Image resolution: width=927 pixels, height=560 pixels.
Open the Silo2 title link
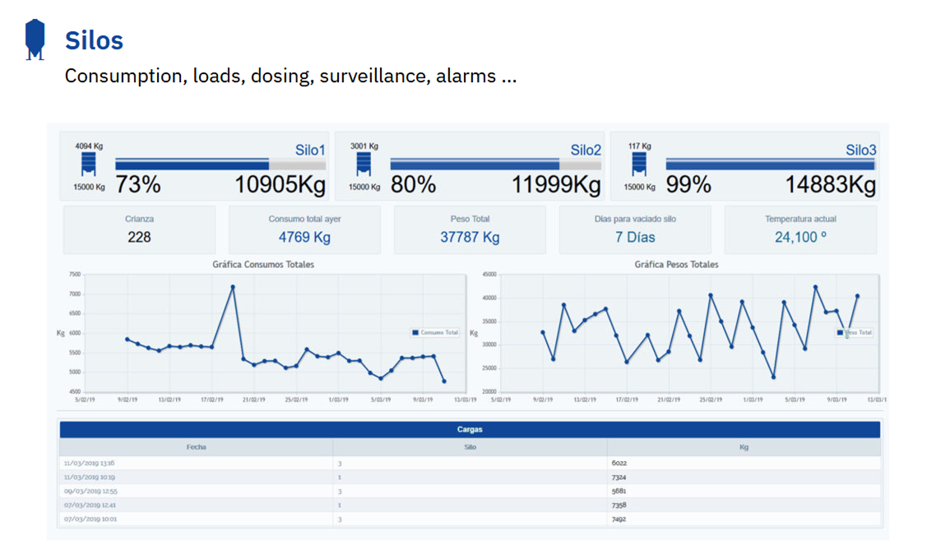coord(586,150)
